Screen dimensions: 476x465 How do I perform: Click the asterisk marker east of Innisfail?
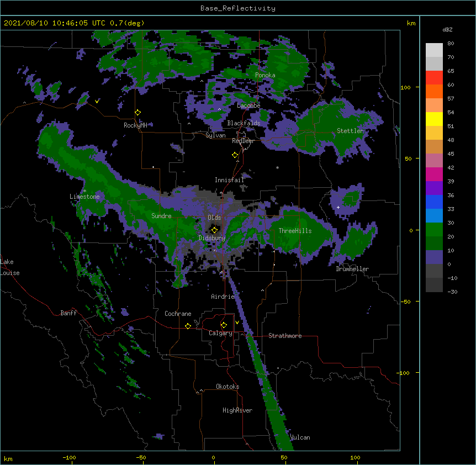coord(277,167)
